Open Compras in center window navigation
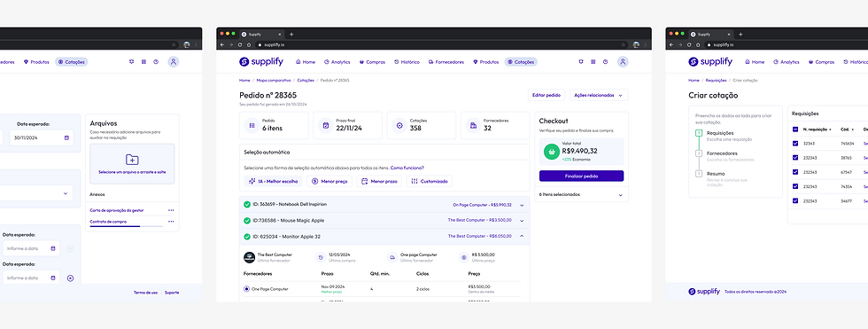Screen dimensions: 868x329 (x=372, y=62)
